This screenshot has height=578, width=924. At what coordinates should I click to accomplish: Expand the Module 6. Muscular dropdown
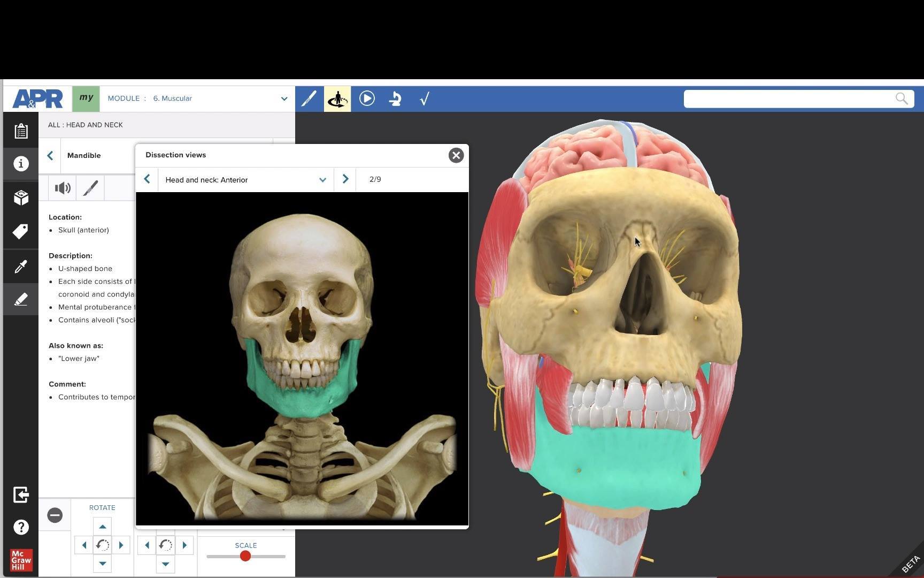tap(197, 98)
